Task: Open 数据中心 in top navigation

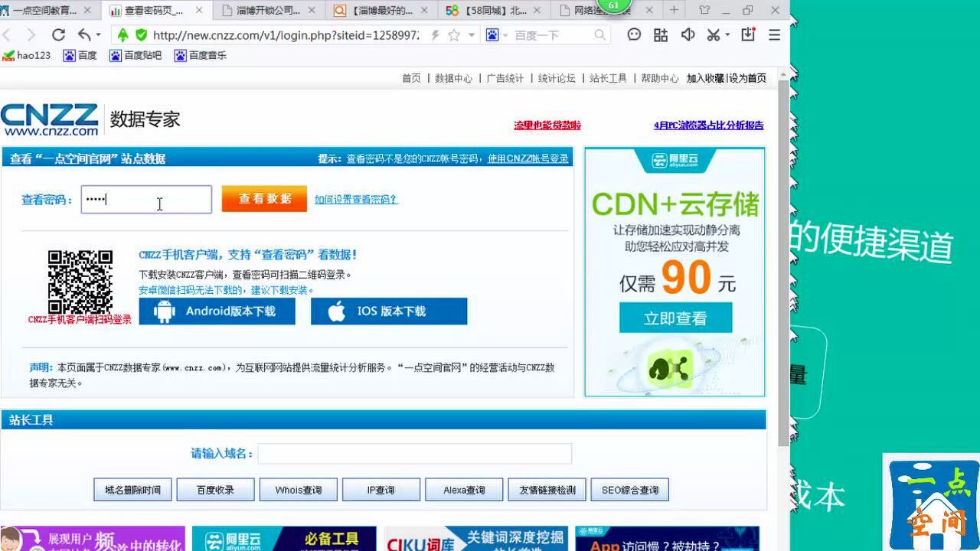Action: (453, 78)
